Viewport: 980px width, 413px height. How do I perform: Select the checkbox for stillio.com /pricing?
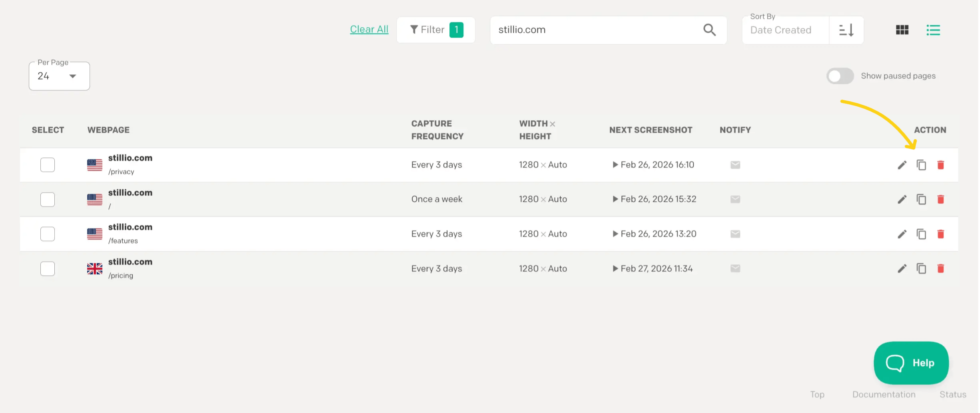click(48, 268)
